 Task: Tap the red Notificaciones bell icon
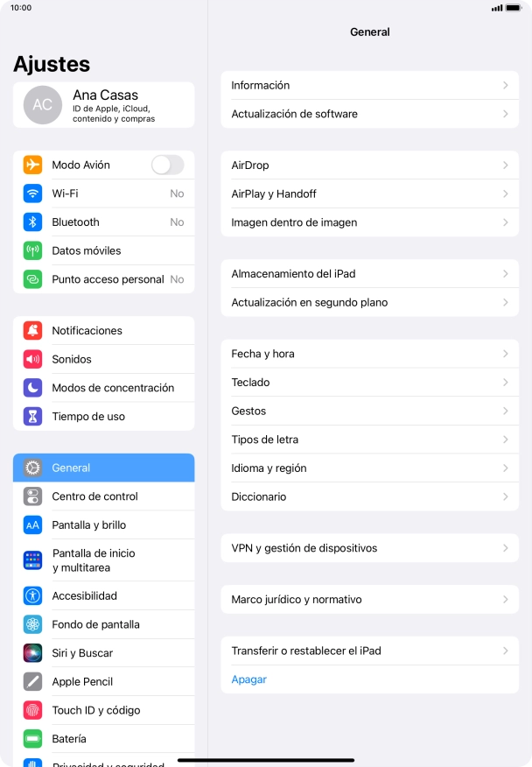pyautogui.click(x=32, y=331)
